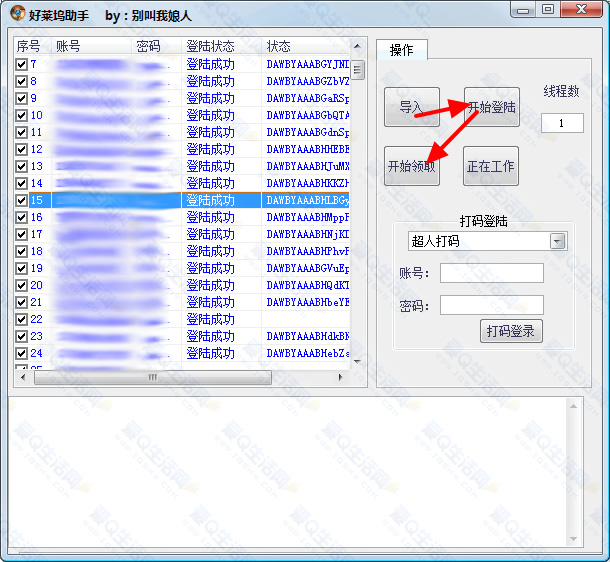Screen dimensions: 610x562
Task: Uncheck the checkbox for row 7
Action: (22, 65)
